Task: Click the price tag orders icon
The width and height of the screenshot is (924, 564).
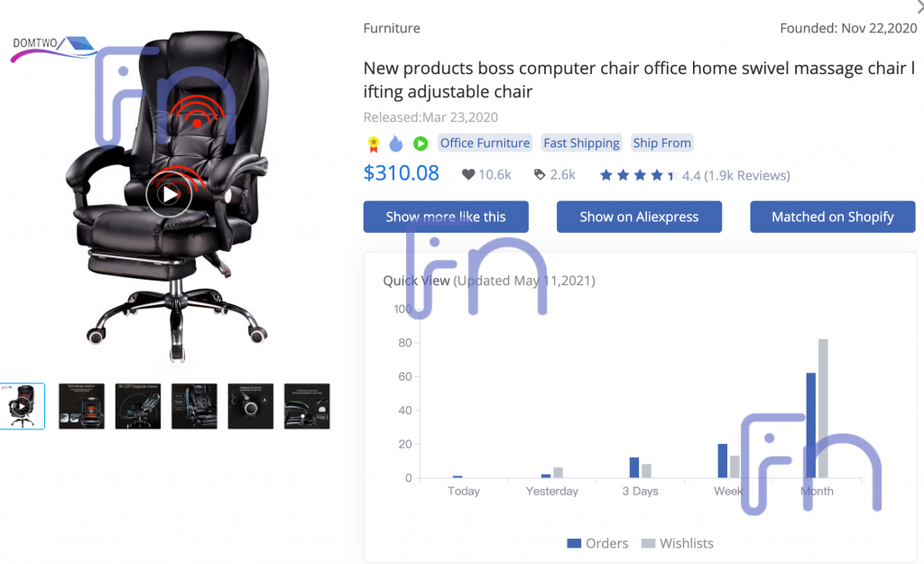Action: point(540,174)
